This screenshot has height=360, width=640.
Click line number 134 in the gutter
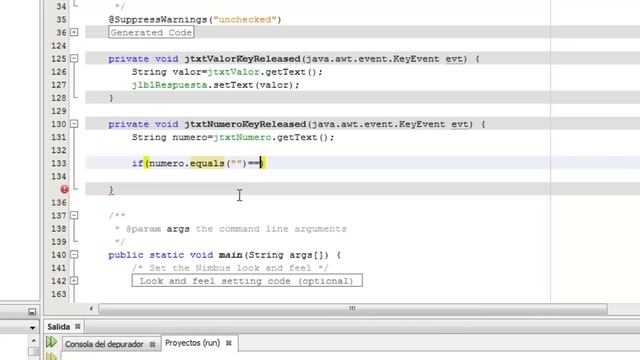[59, 176]
